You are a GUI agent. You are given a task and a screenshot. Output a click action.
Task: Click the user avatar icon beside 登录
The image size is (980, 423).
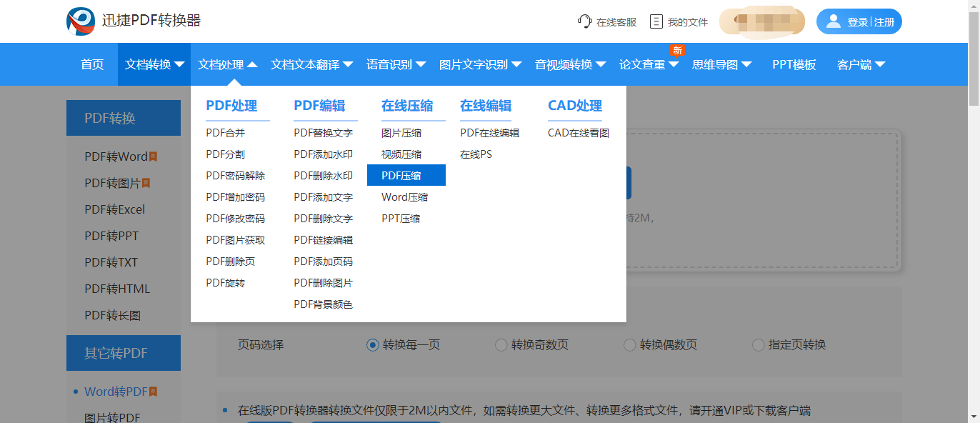pos(833,21)
